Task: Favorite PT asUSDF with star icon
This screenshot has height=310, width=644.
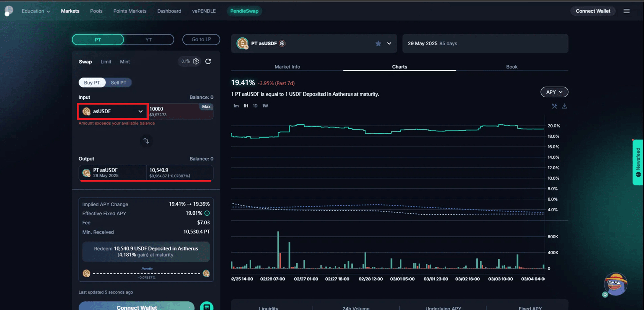Action: 378,44
